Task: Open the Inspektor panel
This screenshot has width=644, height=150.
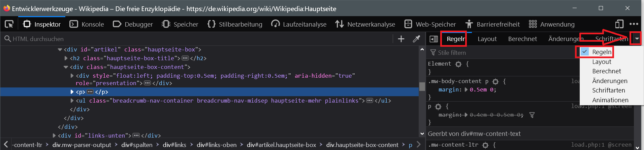Action: point(42,24)
